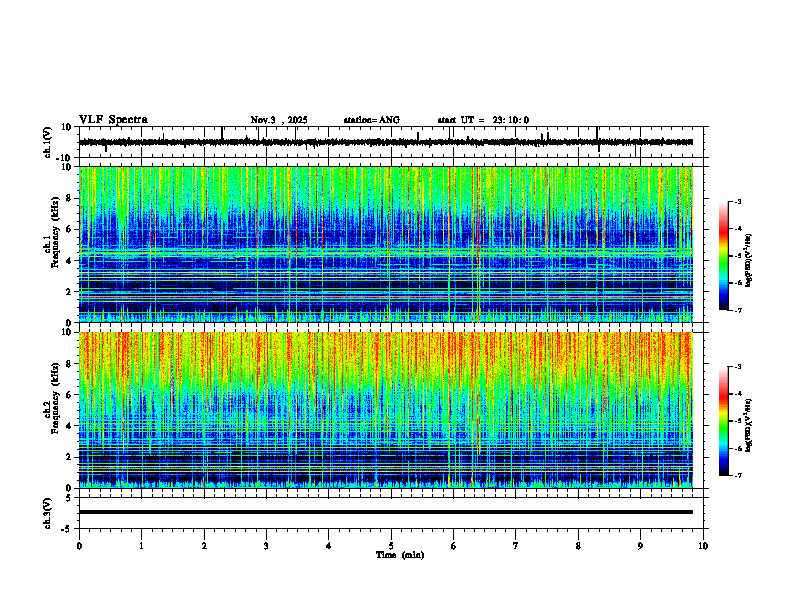The height and width of the screenshot is (612, 792).
Task: Click the ch.2 spectrogram color scale bar
Action: 723,421
